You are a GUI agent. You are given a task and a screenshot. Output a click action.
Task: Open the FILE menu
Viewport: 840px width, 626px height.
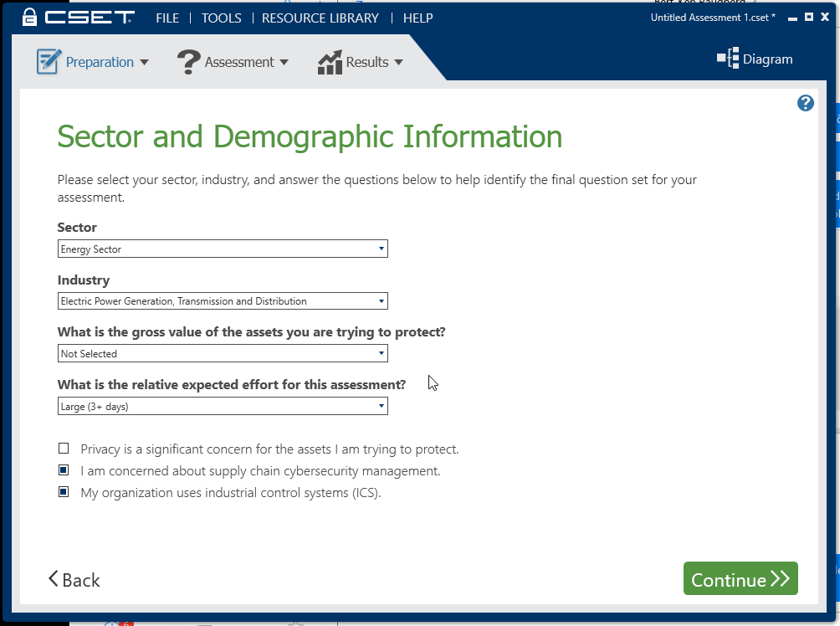pyautogui.click(x=167, y=18)
